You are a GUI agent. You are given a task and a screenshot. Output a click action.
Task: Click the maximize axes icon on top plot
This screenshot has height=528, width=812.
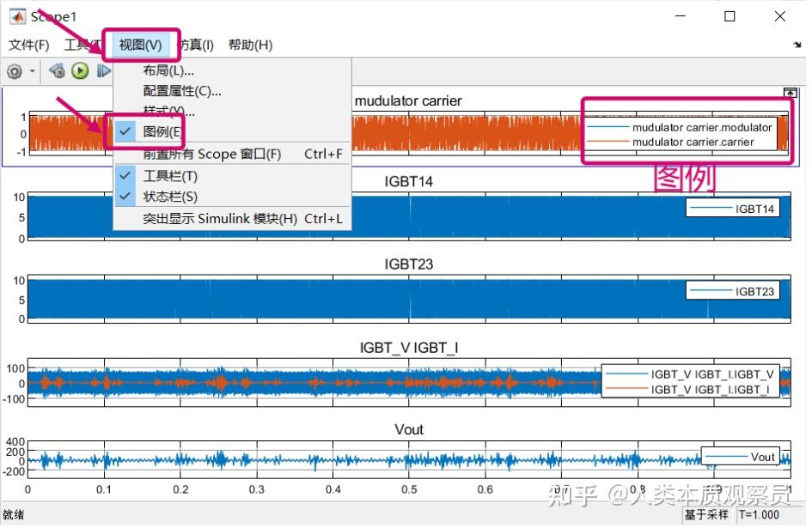click(790, 93)
